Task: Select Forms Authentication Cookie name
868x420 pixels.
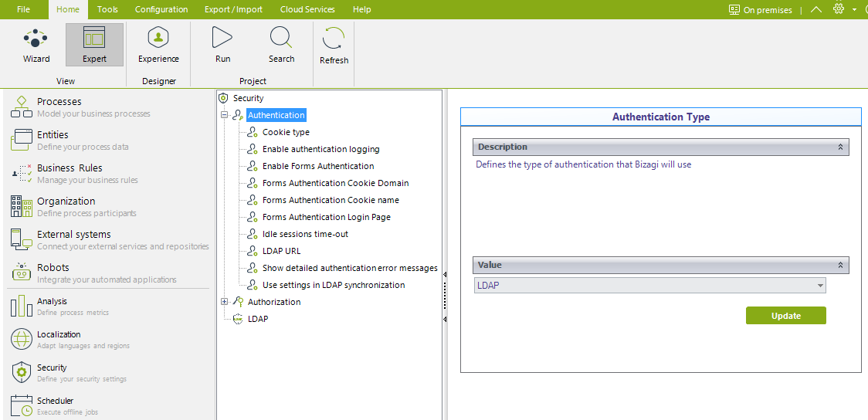Action: 331,200
